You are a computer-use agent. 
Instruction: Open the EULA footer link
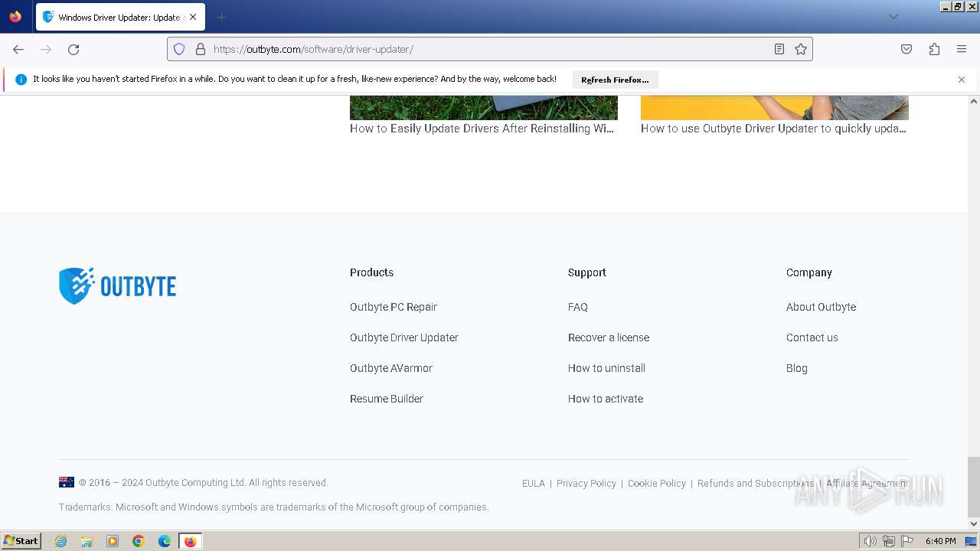click(534, 484)
